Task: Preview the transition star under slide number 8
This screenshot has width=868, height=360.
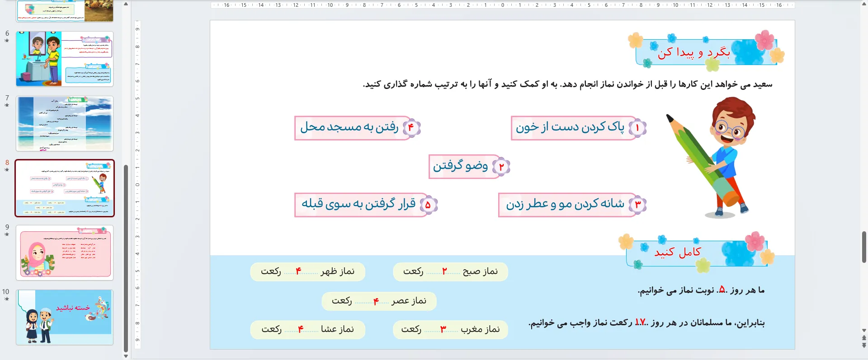Action: click(7, 170)
